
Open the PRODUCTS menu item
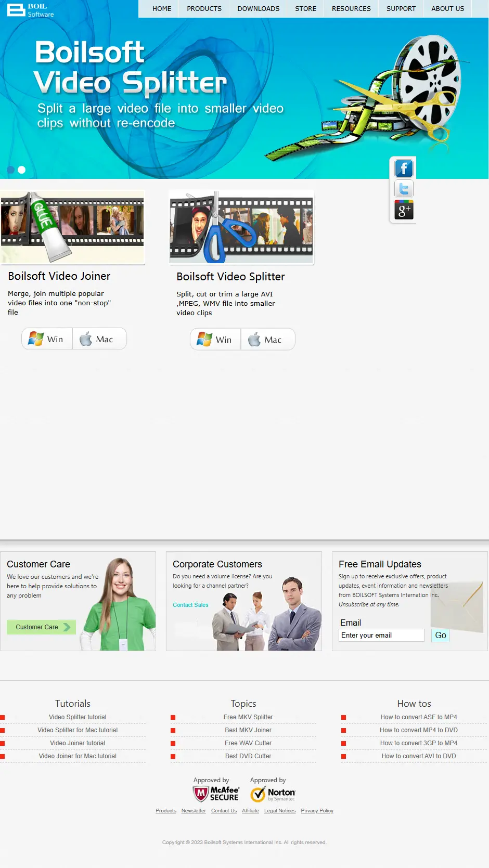[204, 9]
